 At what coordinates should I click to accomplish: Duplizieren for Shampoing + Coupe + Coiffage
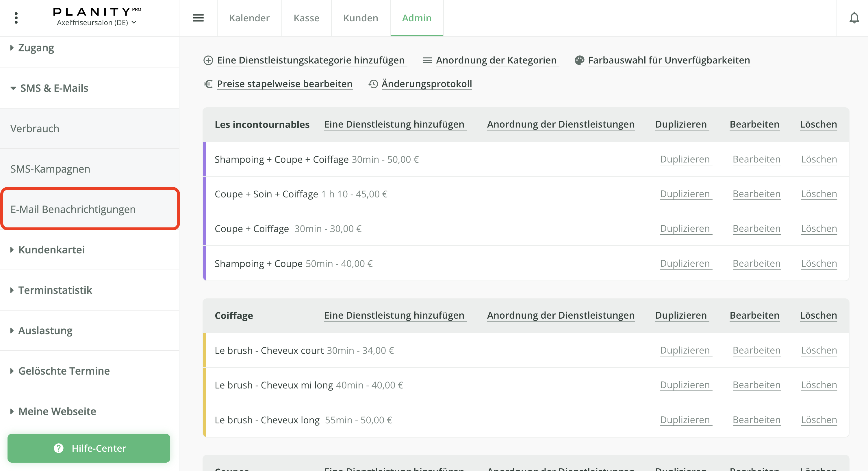685,159
